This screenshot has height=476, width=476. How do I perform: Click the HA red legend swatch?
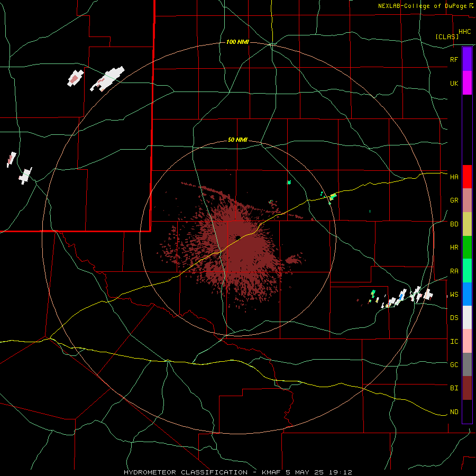click(467, 176)
